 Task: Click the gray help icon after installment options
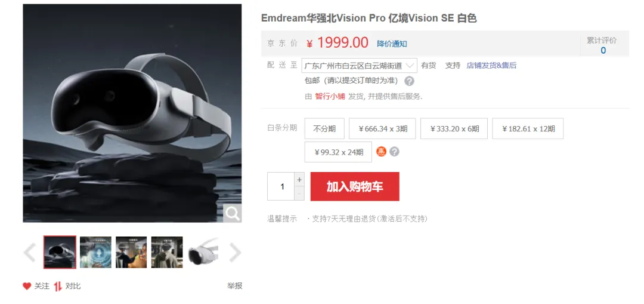pyautogui.click(x=394, y=152)
